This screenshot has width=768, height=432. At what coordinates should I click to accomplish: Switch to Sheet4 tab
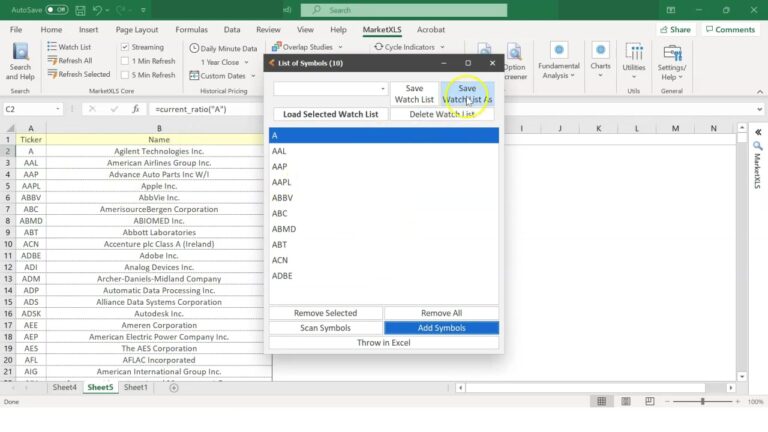[x=65, y=387]
